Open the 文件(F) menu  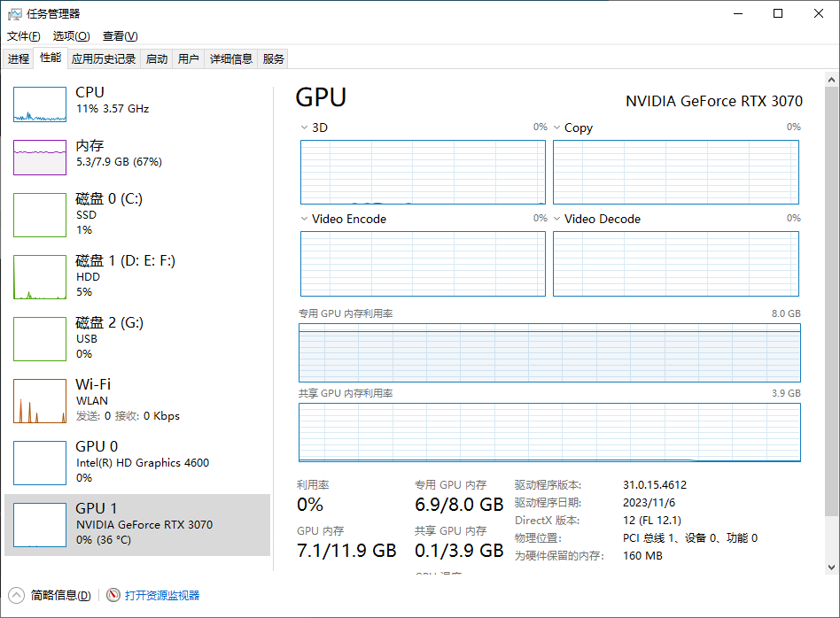[x=24, y=36]
